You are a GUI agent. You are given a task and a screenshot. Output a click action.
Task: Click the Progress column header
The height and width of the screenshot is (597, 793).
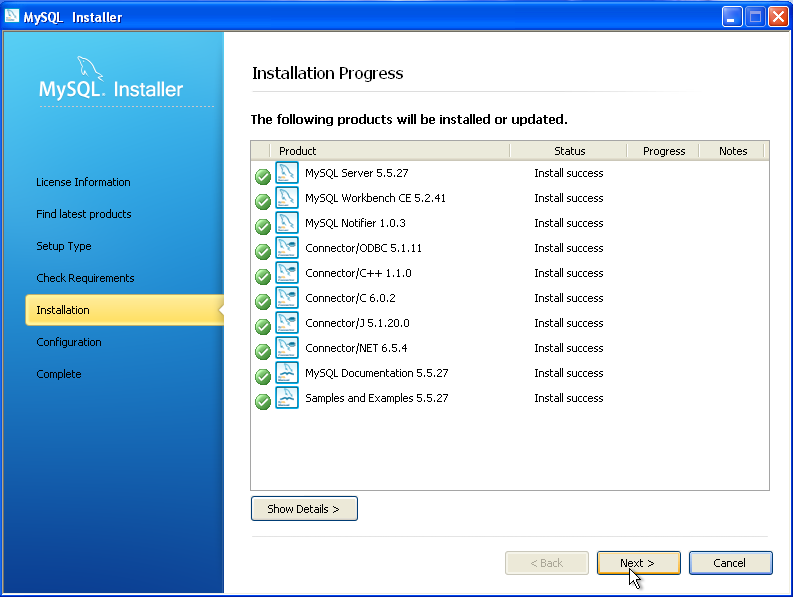pyautogui.click(x=664, y=151)
